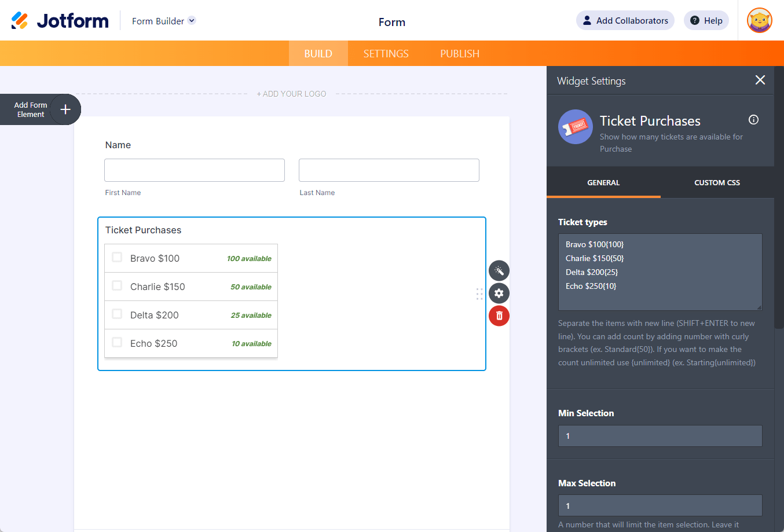Open the user avatar profile menu
This screenshot has height=532, width=784.
point(760,20)
